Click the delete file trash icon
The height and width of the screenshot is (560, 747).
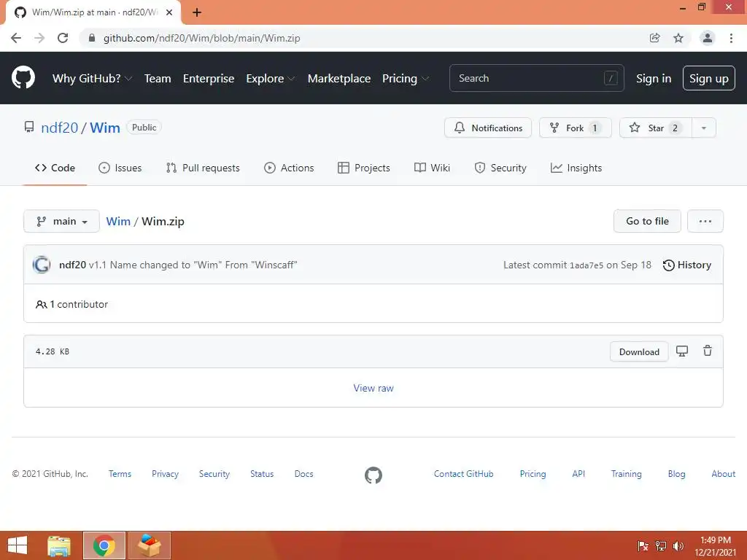click(708, 351)
